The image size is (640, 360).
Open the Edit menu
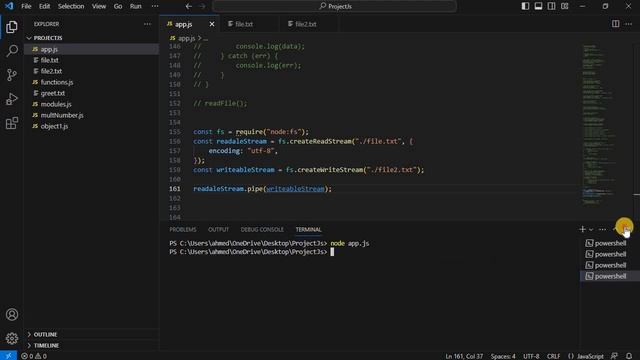(x=44, y=6)
